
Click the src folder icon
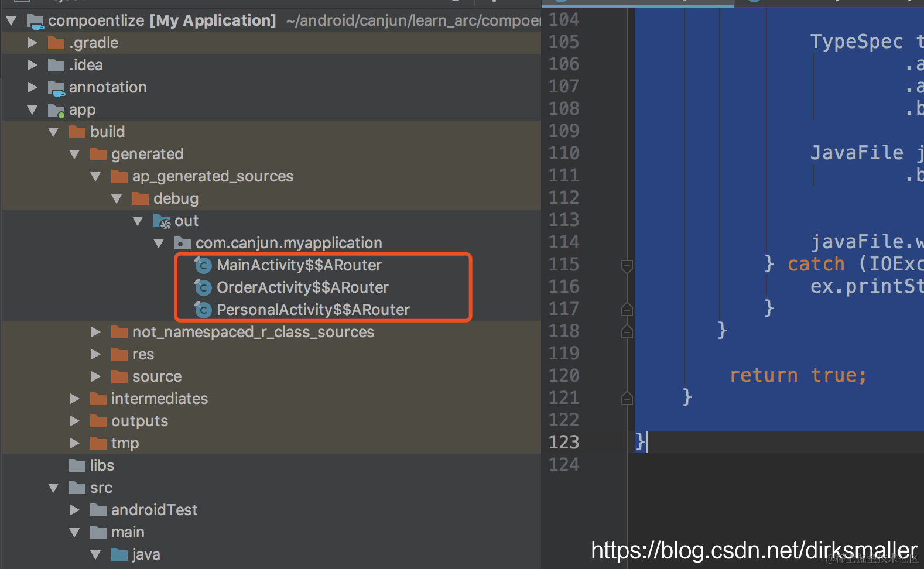pyautogui.click(x=77, y=488)
